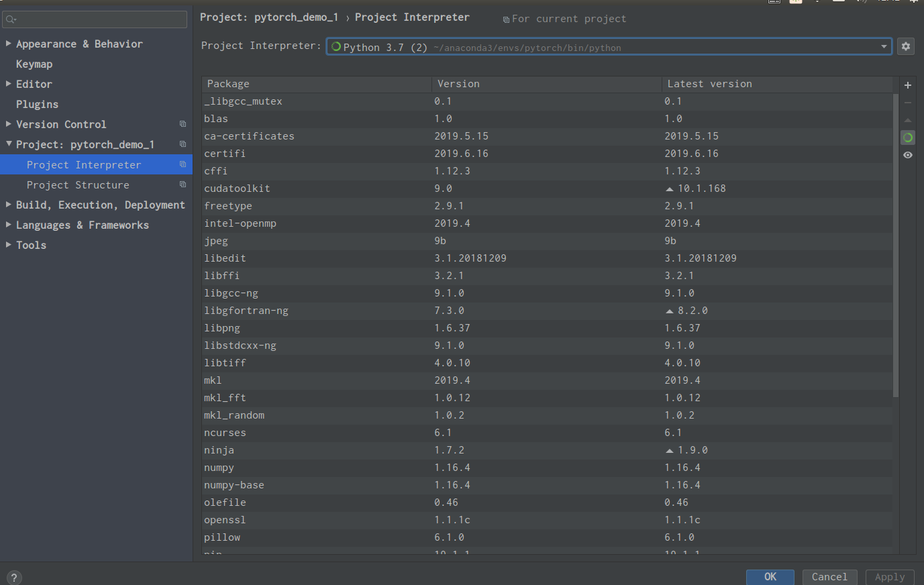Switch to the Project Structure page
Viewport: 924px width, 585px height.
[x=78, y=184]
